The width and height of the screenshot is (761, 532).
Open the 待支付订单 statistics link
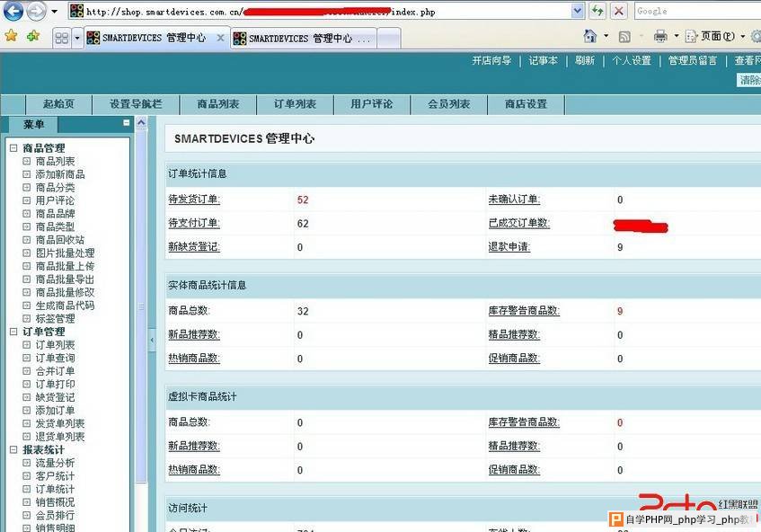[x=194, y=223]
